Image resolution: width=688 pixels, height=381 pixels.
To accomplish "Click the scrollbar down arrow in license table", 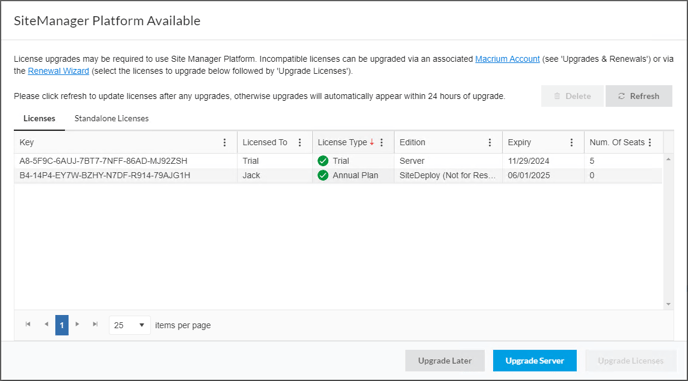I will pos(668,304).
